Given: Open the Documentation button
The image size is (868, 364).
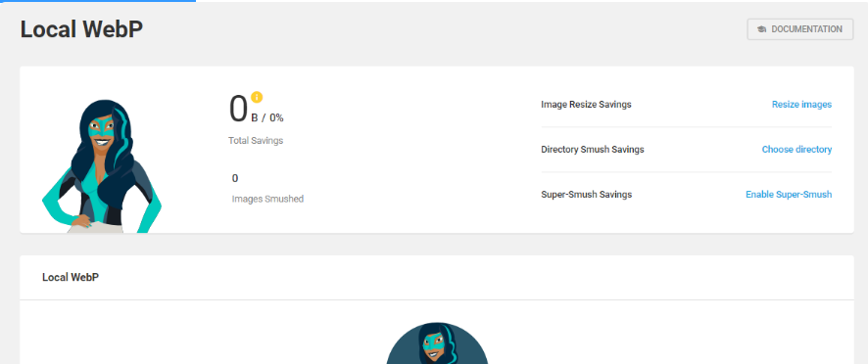Looking at the screenshot, I should point(799,29).
